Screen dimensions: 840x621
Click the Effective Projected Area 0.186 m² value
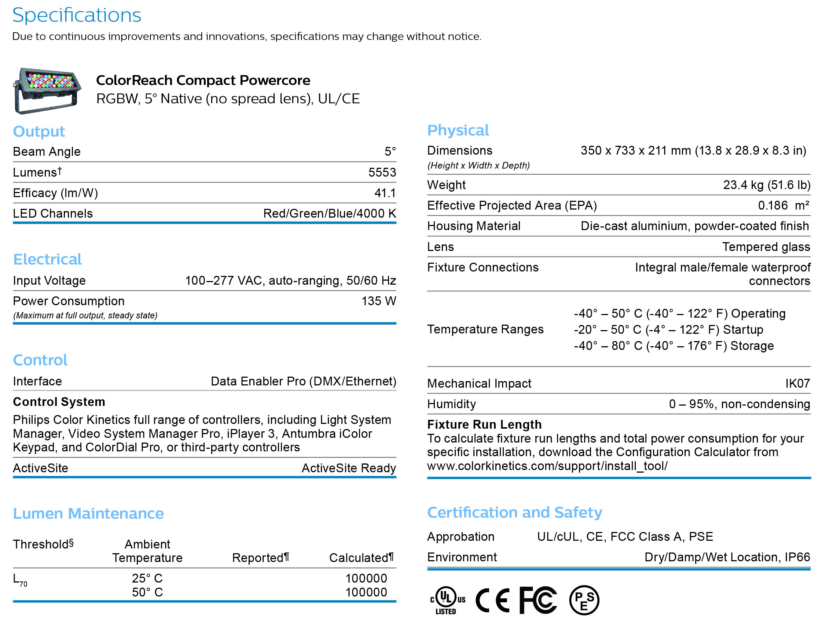784,206
